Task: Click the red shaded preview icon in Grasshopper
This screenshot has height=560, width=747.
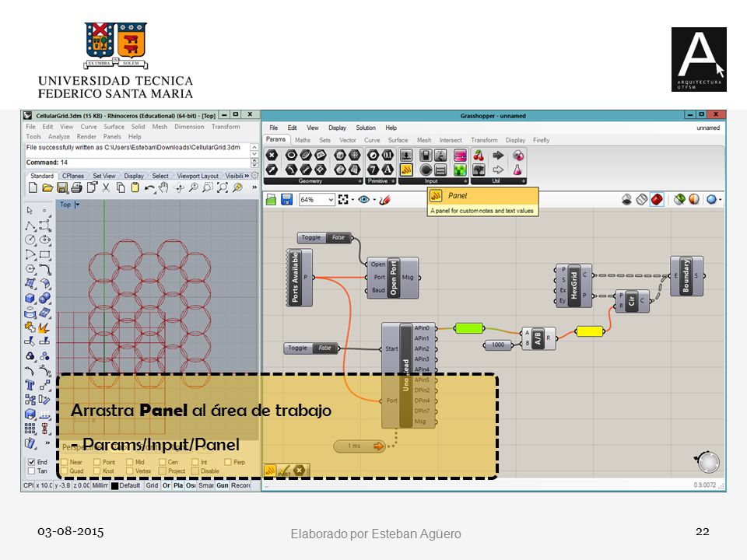Action: click(657, 200)
